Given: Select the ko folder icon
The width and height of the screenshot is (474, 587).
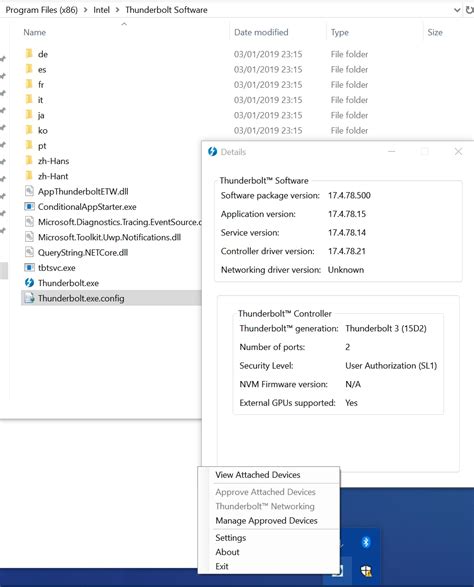Looking at the screenshot, I should point(29,130).
